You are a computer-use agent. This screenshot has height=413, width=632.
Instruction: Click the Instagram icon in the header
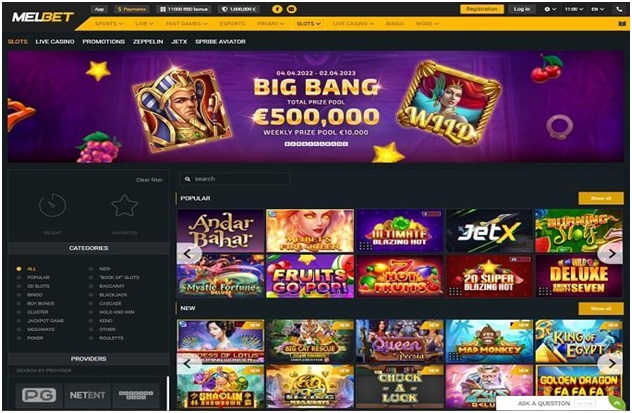point(291,9)
